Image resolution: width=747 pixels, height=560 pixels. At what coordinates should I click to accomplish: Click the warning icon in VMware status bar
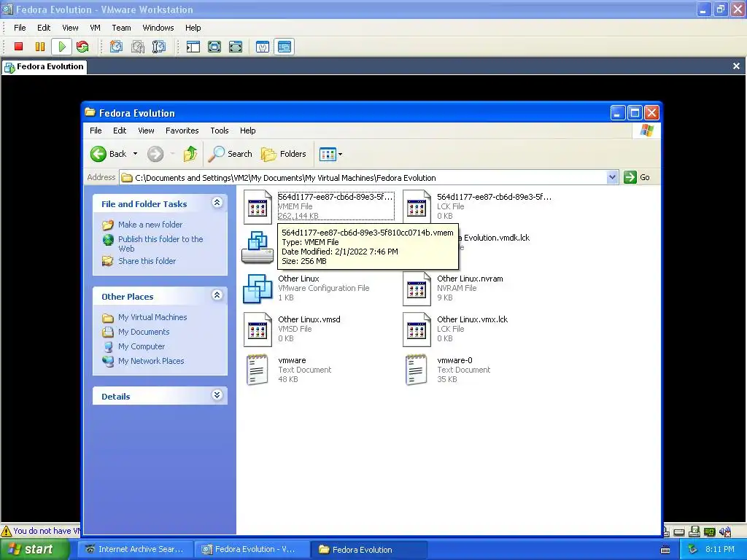pos(6,531)
